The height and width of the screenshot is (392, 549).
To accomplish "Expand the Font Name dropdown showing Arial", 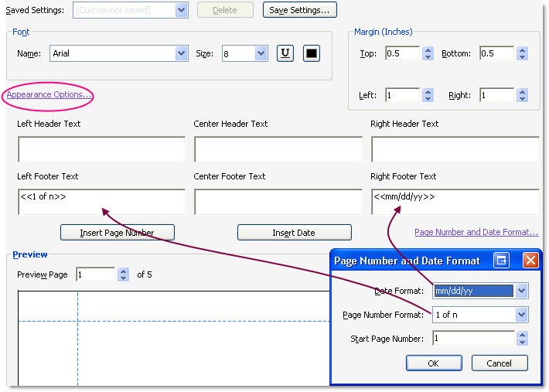I will [182, 54].
